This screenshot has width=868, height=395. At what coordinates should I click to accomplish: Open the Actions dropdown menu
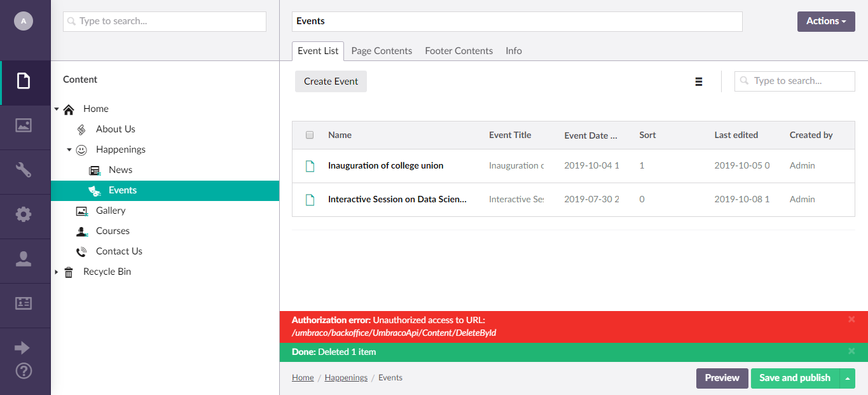coord(826,21)
